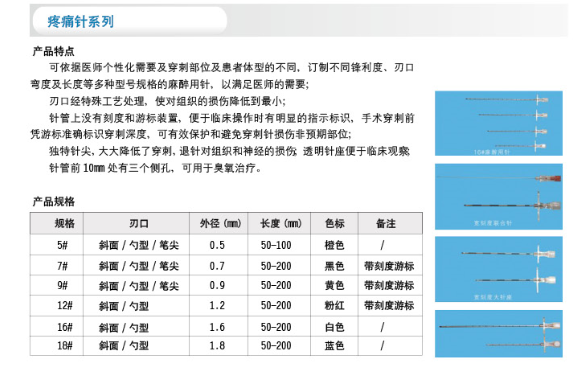Click the line starting 刃口经特殊工艺处理
Image resolution: width=586 pixels, height=366 pixels.
167,101
